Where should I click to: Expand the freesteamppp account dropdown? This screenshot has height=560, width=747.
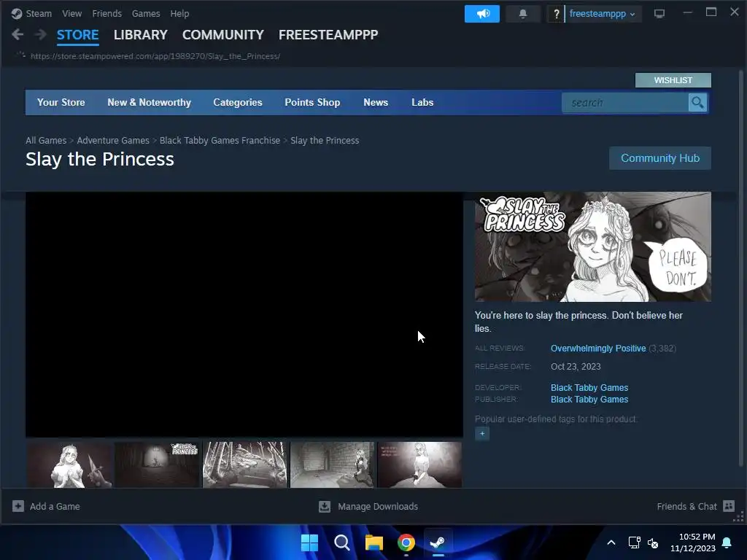(x=602, y=14)
